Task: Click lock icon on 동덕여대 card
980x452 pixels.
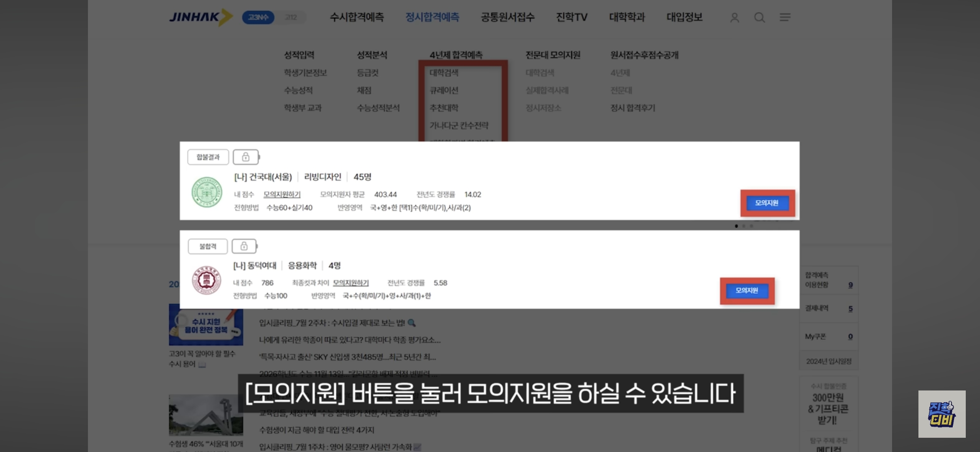Action: 244,246
